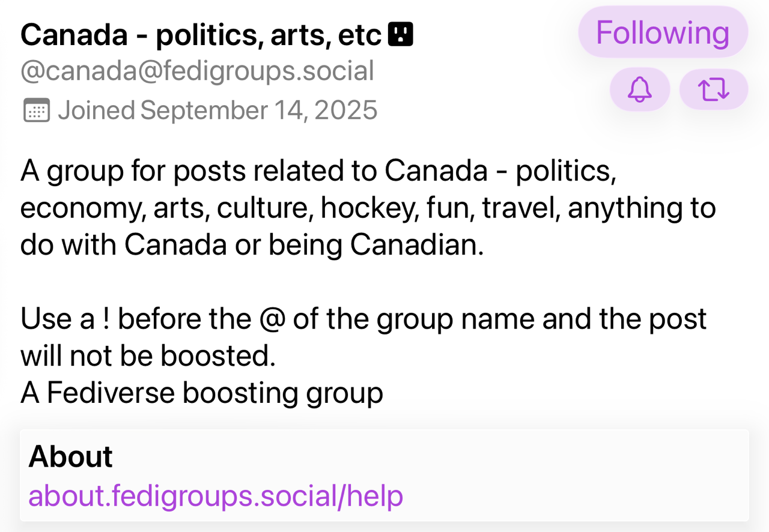Click the bold "About" field label

click(x=70, y=456)
